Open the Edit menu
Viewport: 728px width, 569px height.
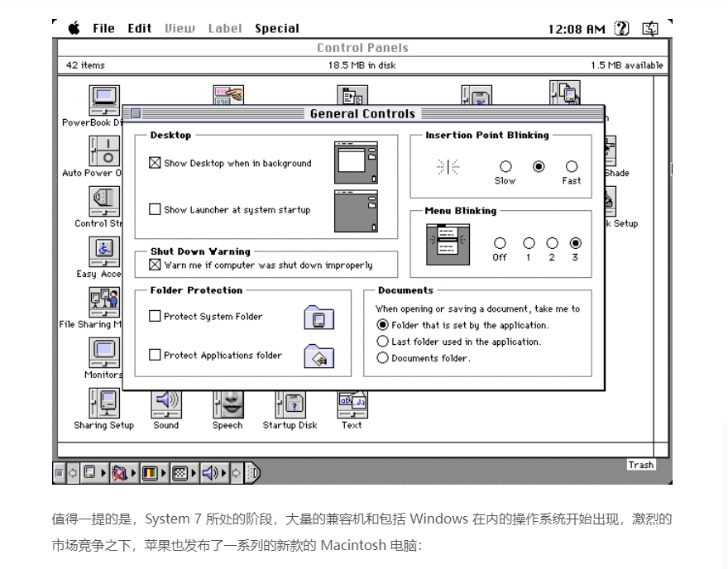[x=140, y=28]
